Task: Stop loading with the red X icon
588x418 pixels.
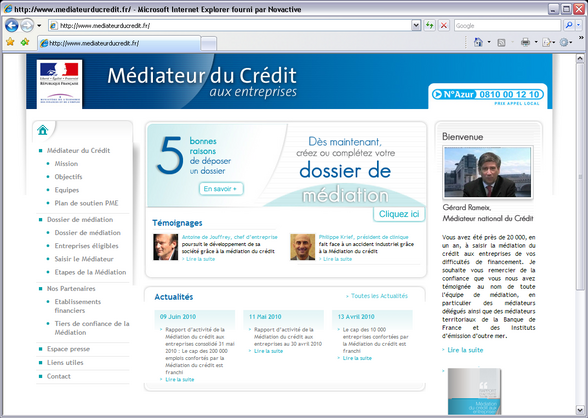Action: 444,25
